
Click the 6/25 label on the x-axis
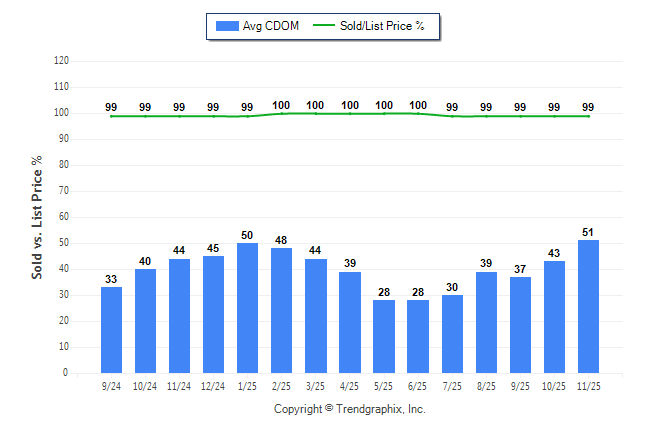point(418,385)
